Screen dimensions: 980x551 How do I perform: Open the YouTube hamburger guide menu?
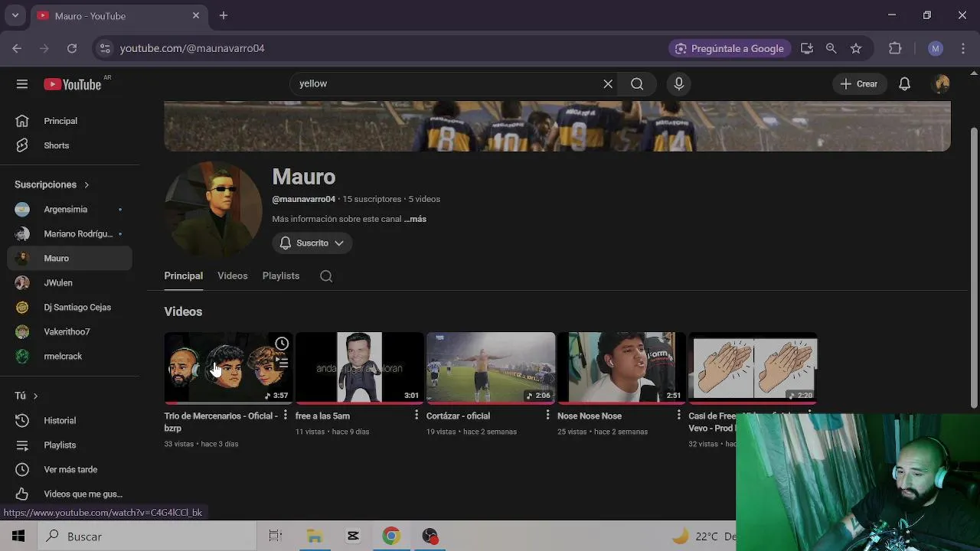(22, 84)
